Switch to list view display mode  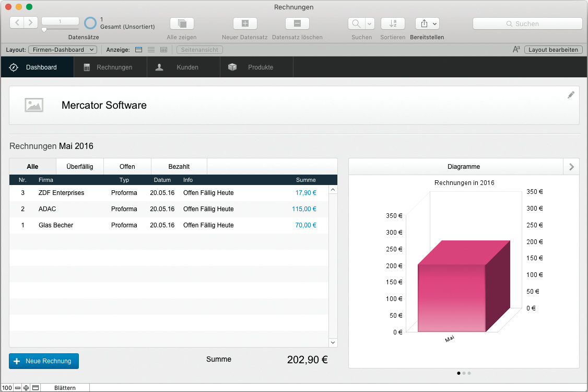point(151,50)
